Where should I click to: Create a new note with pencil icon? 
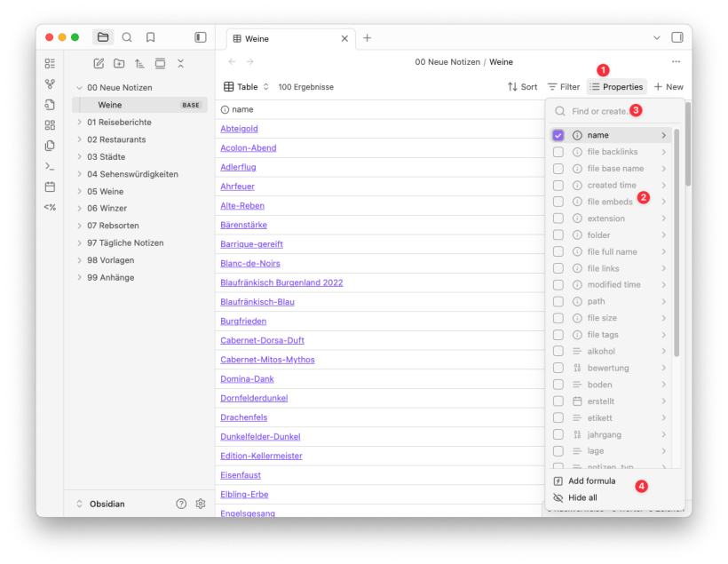(x=99, y=64)
